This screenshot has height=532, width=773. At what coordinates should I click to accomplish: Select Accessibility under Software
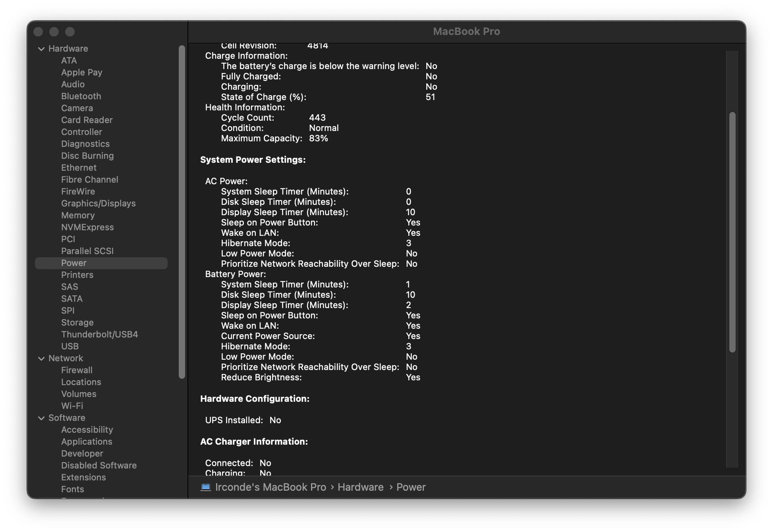pyautogui.click(x=87, y=430)
